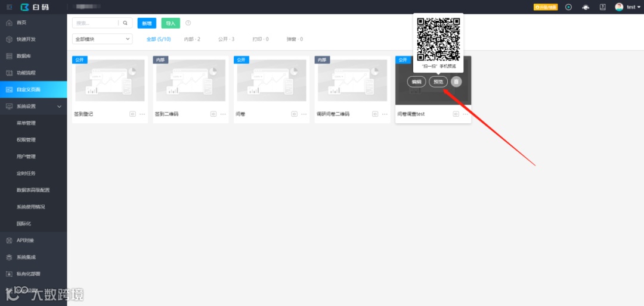Open customer service headset icon
The height and width of the screenshot is (306, 644).
click(586, 7)
